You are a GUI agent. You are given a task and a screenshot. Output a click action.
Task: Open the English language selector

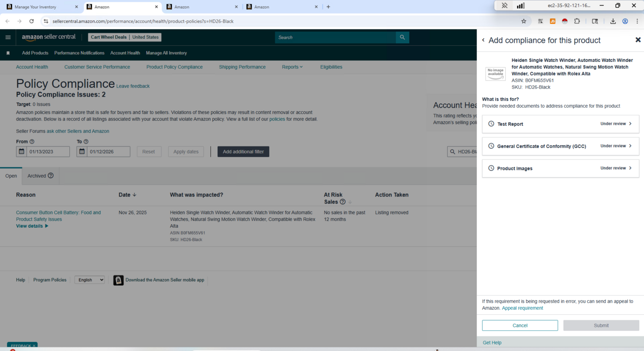click(90, 280)
